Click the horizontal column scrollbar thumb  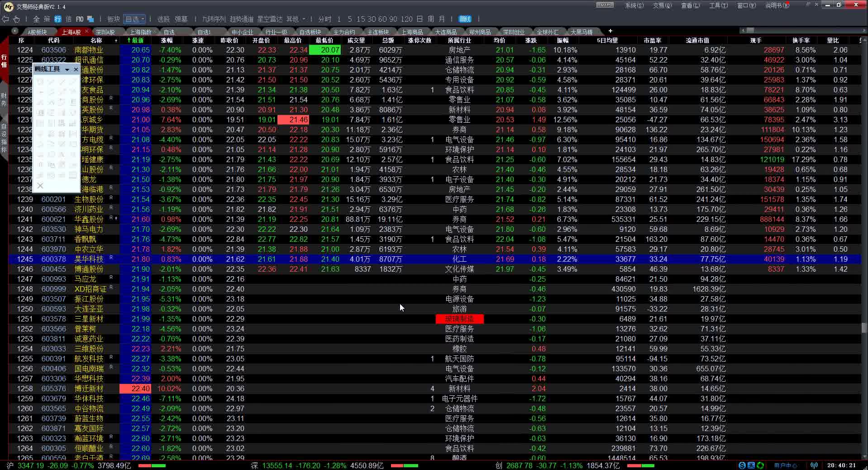click(750, 30)
